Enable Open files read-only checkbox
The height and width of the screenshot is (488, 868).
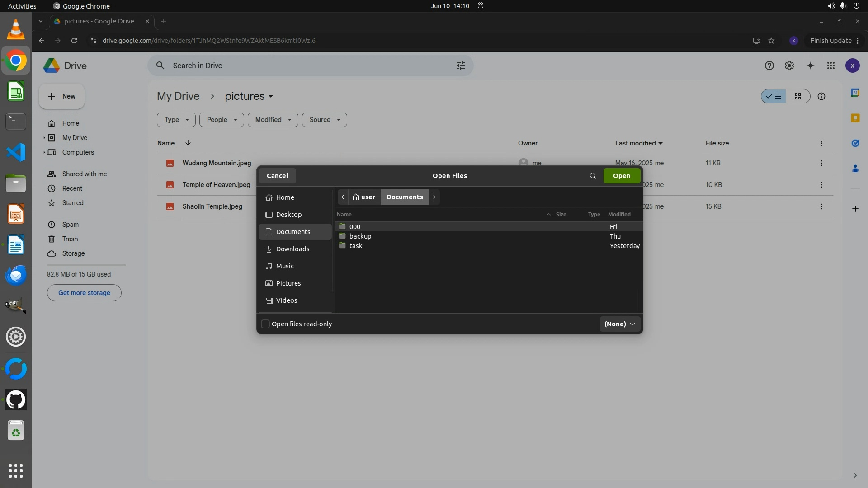tap(265, 324)
